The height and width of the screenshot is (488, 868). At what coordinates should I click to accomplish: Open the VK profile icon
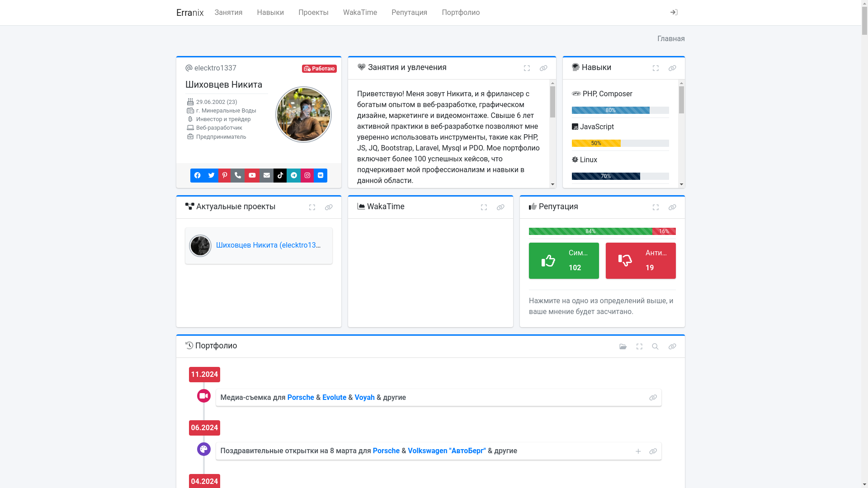tap(321, 175)
